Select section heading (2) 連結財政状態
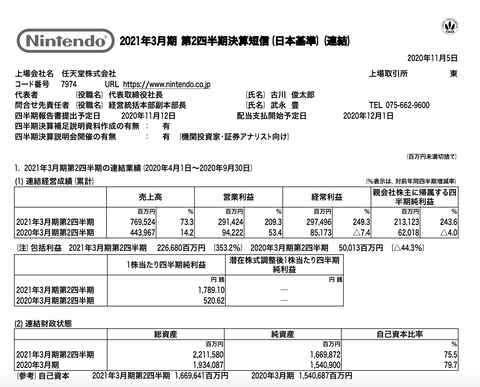480x387 pixels. [43, 324]
